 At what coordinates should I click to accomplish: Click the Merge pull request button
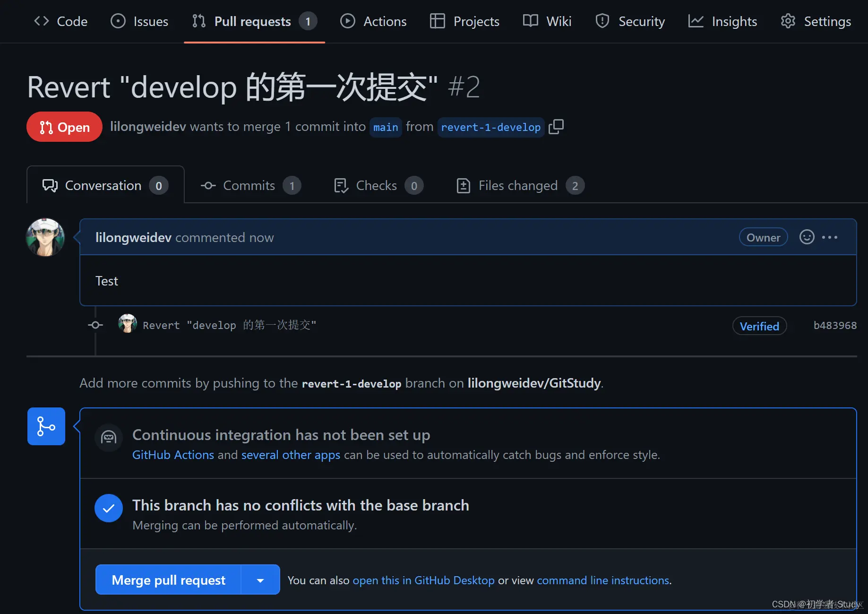169,579
